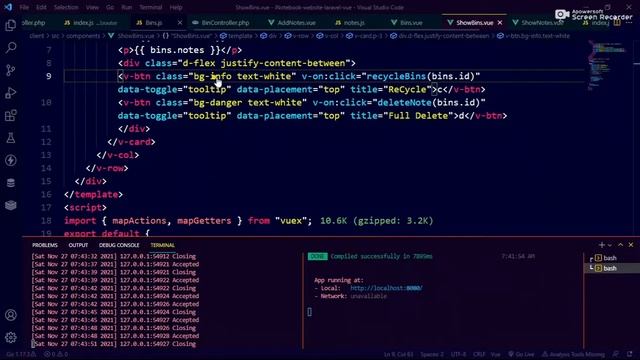Click the 'v-btn.bg-info.text-white' breadcrumb

click(537, 36)
